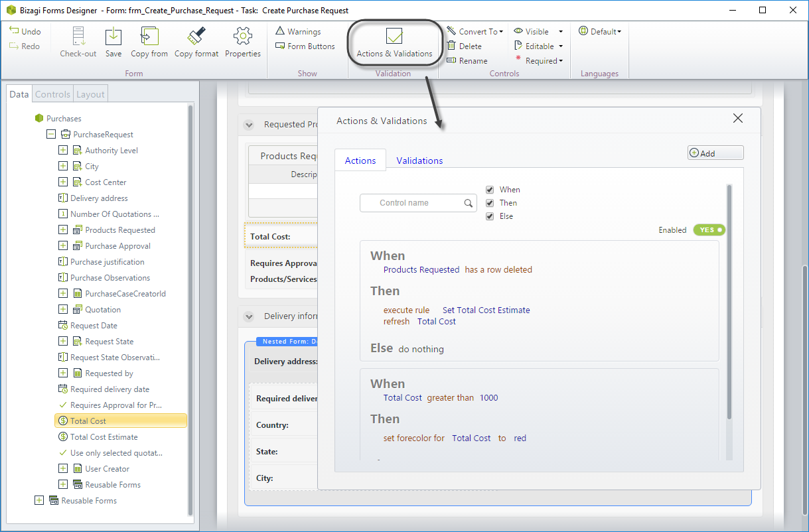Image resolution: width=809 pixels, height=532 pixels.
Task: Expand the City tree node
Action: click(x=63, y=166)
